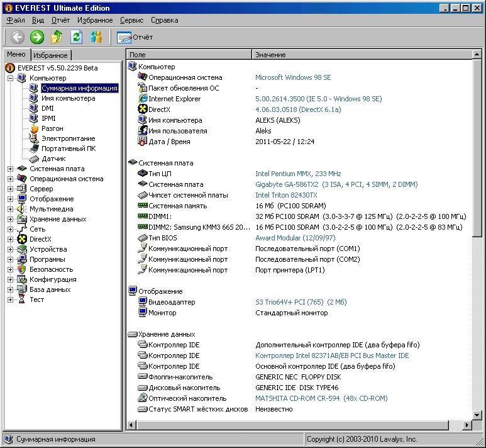
Task: Click vertical scrollbar down arrow
Action: pos(477,415)
